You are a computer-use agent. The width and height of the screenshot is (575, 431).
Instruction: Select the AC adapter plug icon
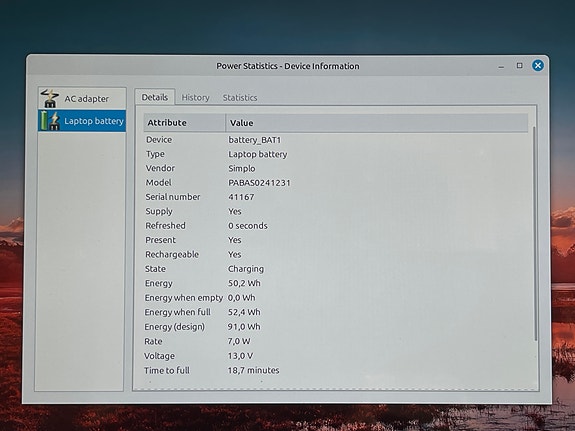(x=50, y=98)
